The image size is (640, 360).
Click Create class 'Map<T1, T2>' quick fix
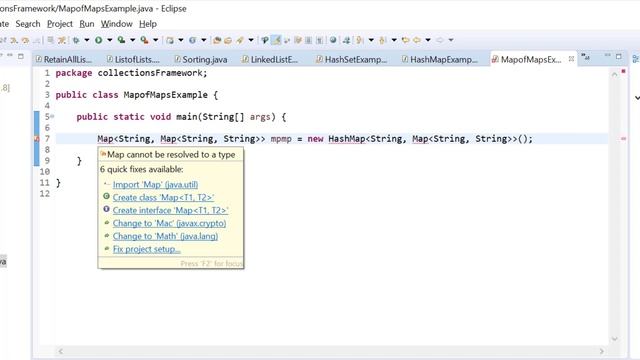point(163,198)
